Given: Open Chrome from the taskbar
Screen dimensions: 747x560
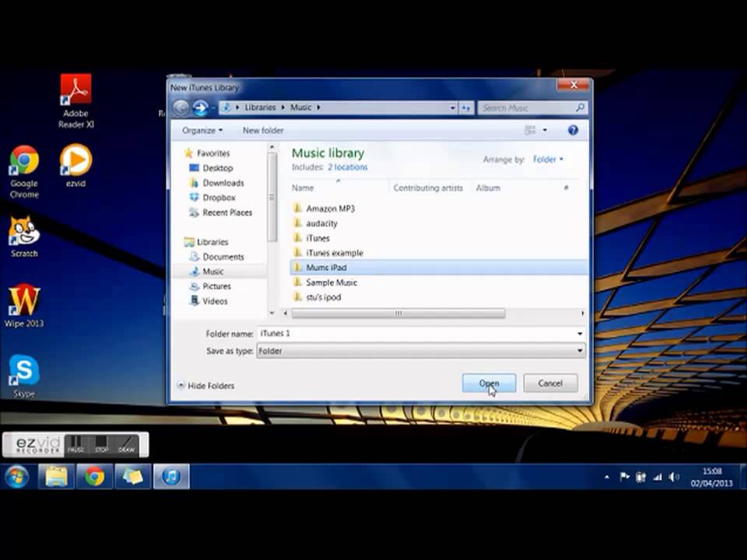Looking at the screenshot, I should [x=94, y=477].
